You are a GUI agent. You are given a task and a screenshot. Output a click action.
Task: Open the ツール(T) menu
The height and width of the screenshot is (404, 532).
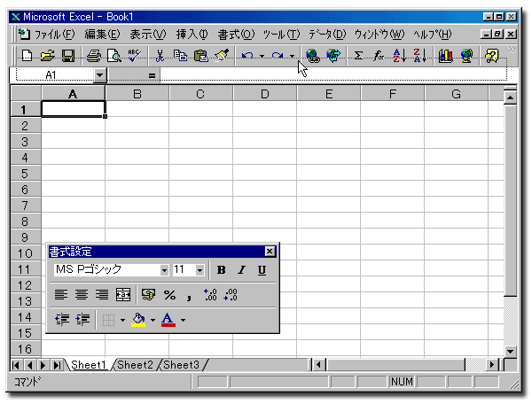click(281, 35)
